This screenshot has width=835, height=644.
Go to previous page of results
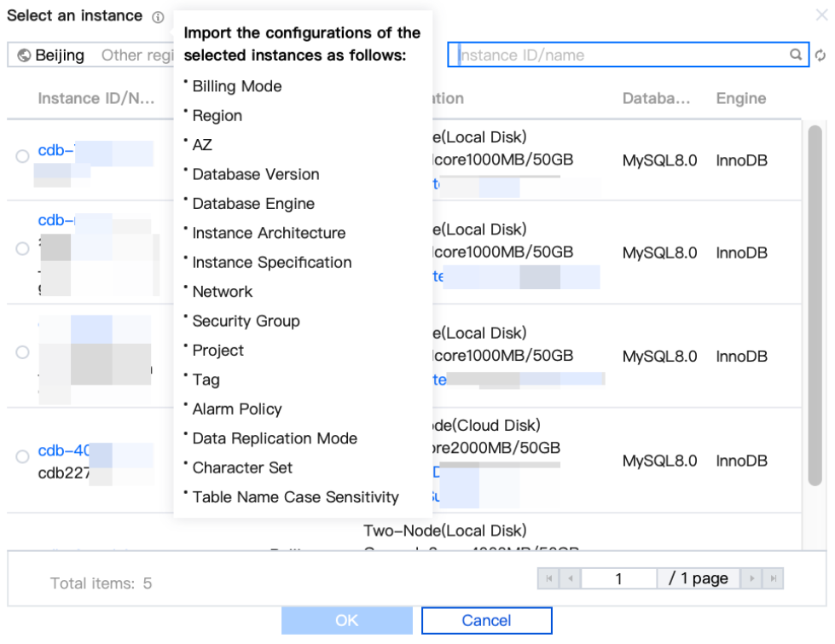coord(570,578)
